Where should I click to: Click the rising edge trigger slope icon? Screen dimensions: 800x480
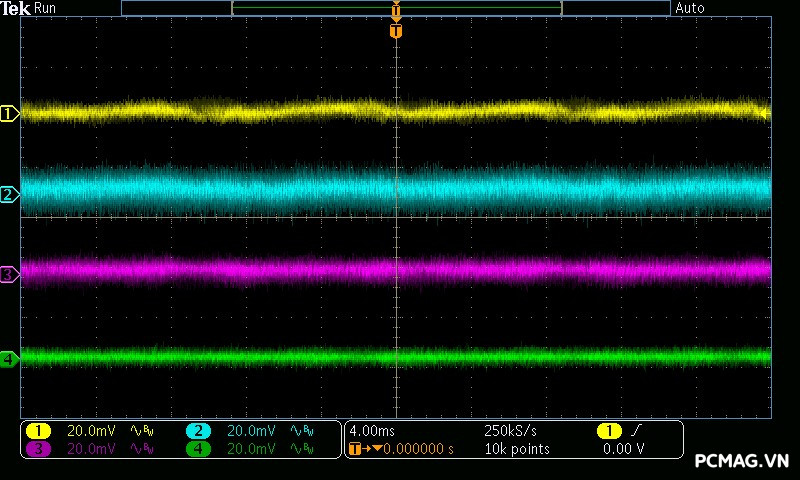click(x=638, y=431)
